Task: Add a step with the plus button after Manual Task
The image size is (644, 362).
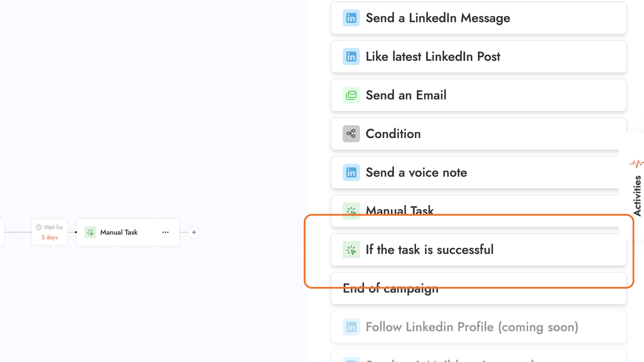Action: [194, 232]
